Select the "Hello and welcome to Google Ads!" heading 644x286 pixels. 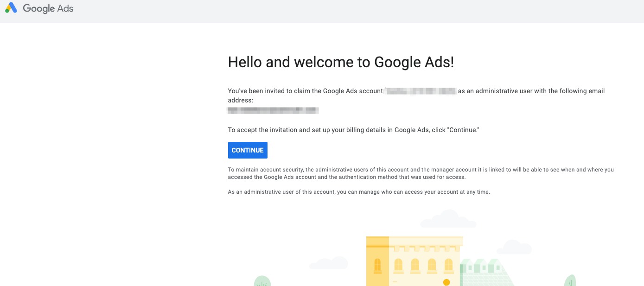click(341, 62)
